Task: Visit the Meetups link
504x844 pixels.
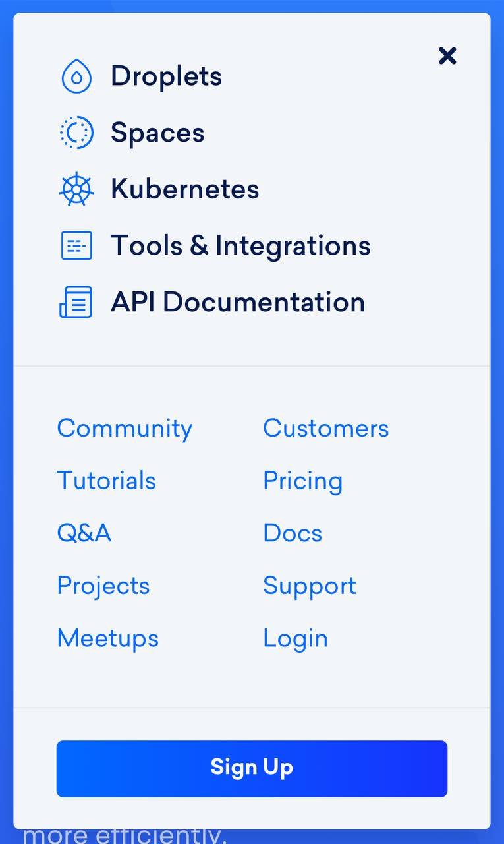Action: point(108,639)
